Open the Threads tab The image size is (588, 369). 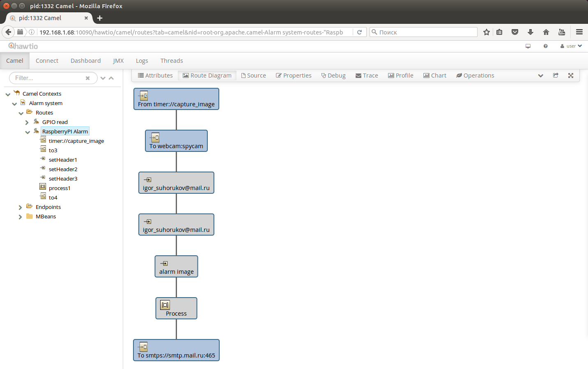172,61
